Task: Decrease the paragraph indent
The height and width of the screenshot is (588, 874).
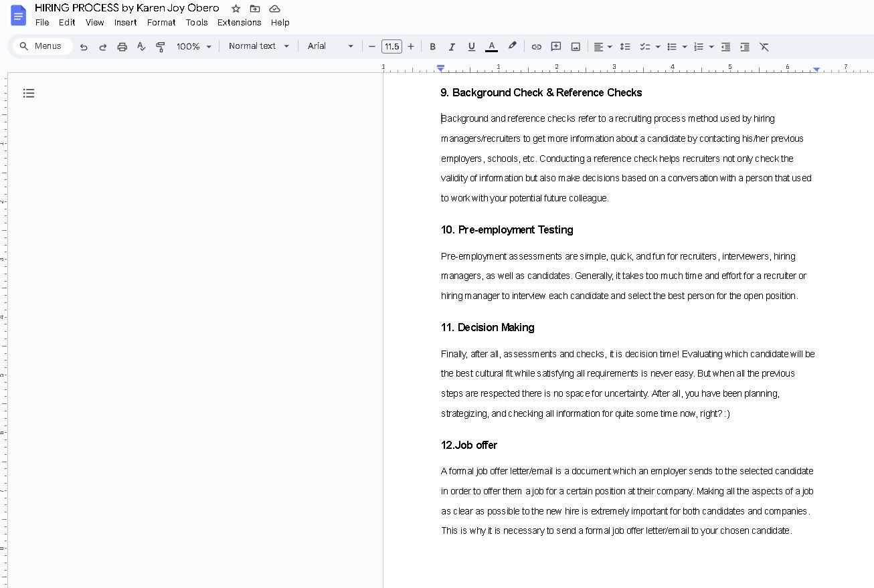Action: coord(725,47)
